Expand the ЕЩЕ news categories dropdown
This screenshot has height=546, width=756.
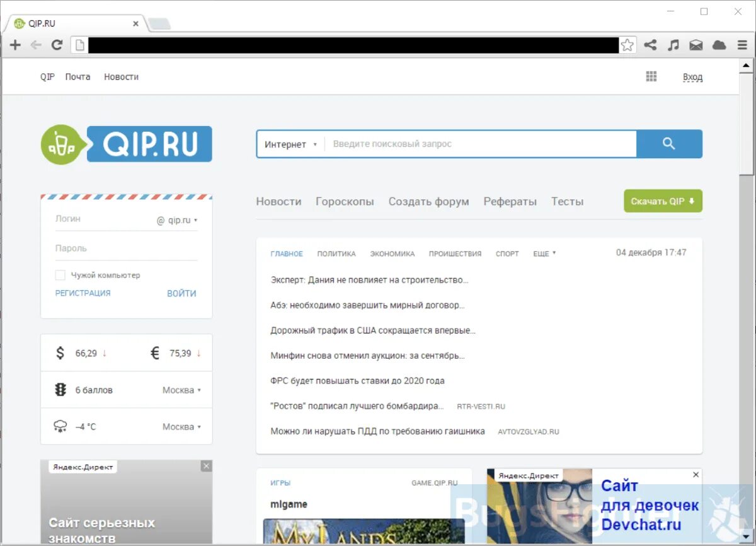[x=544, y=253]
